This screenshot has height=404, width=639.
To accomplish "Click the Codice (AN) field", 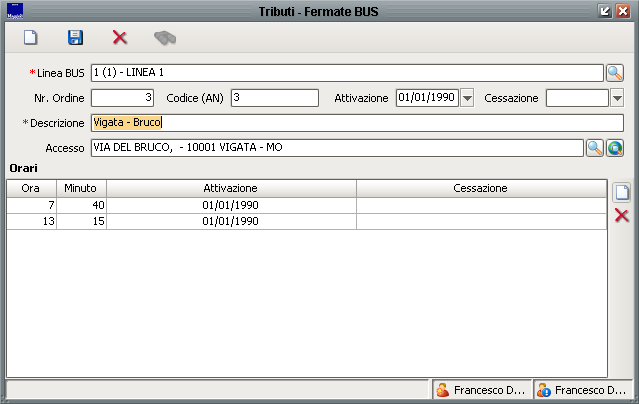I will pos(275,98).
